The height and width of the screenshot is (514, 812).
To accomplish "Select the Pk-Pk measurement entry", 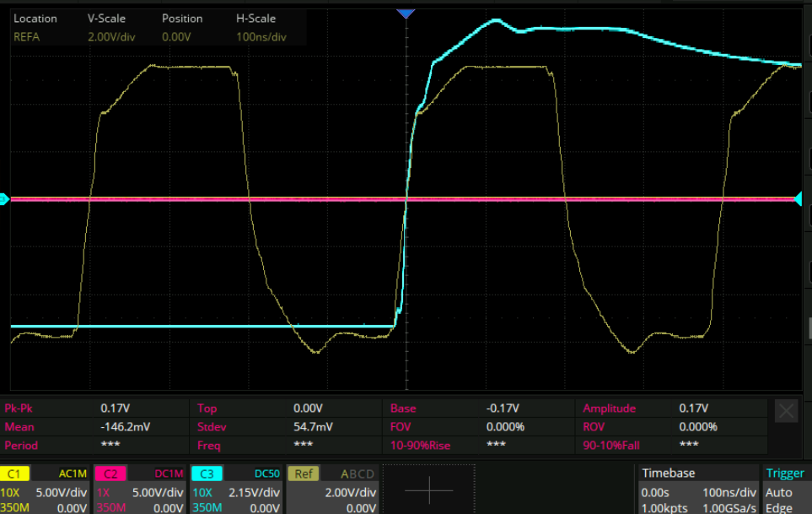I will point(21,408).
